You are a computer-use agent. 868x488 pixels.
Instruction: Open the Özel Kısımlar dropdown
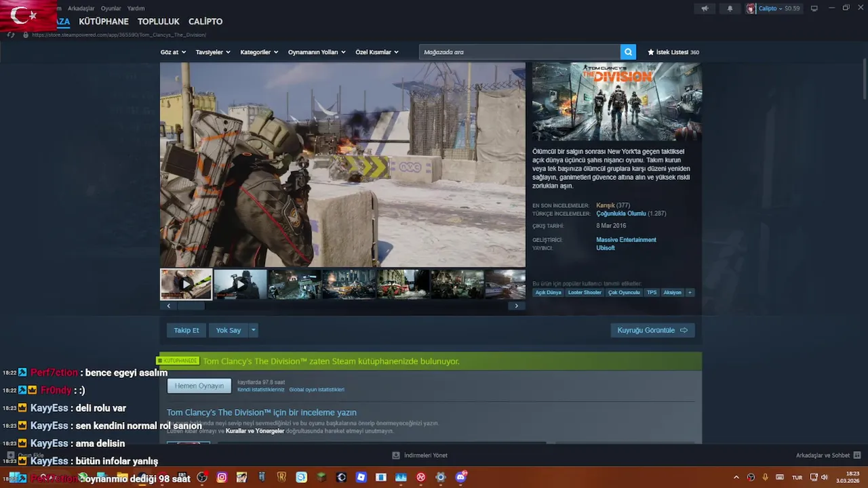pyautogui.click(x=377, y=52)
